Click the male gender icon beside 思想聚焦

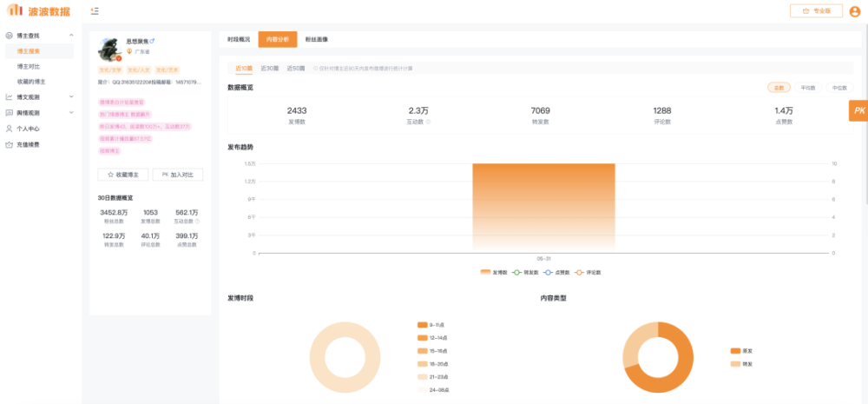pyautogui.click(x=152, y=41)
